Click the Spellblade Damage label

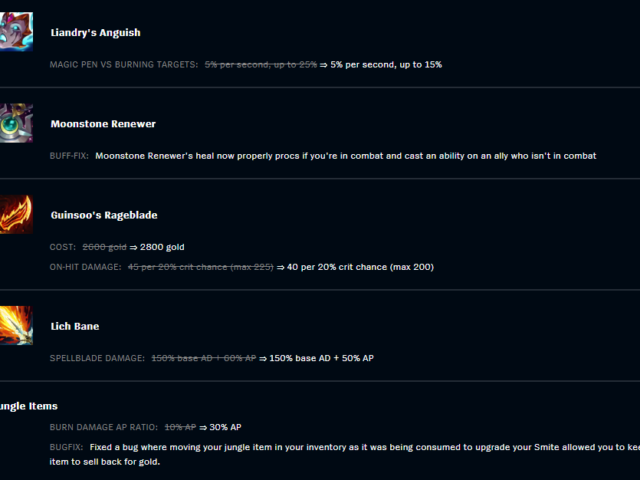[x=97, y=358]
